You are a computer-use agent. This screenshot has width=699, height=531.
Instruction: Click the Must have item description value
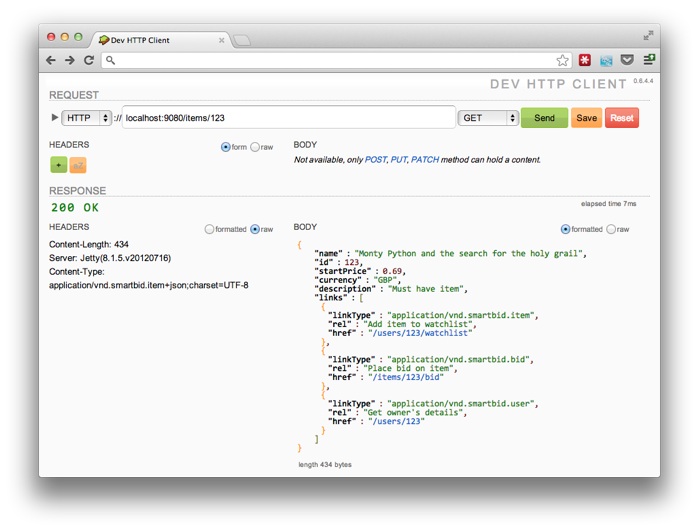426,289
